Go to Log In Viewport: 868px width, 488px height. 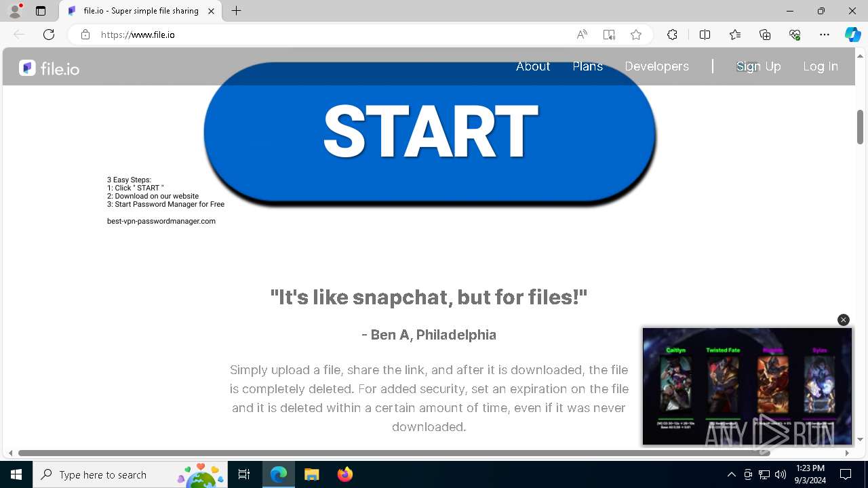click(821, 66)
